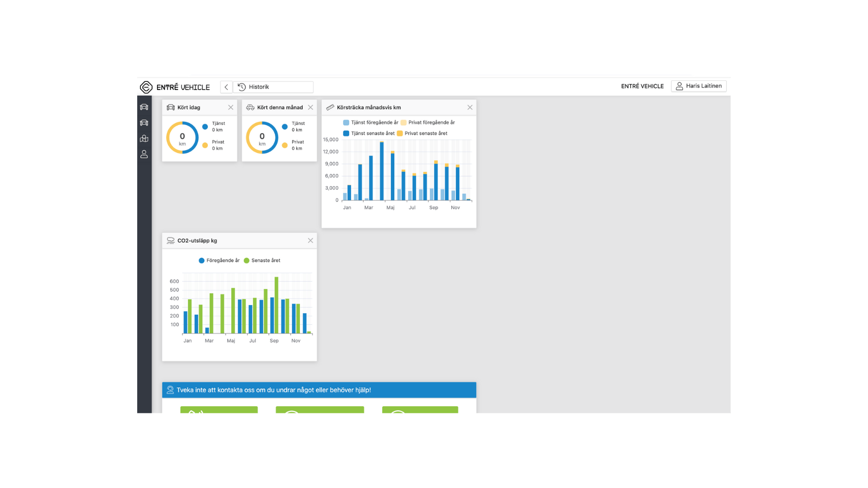This screenshot has height=488, width=868.
Task: Open the Haris Laitinen user menu
Action: (x=698, y=86)
